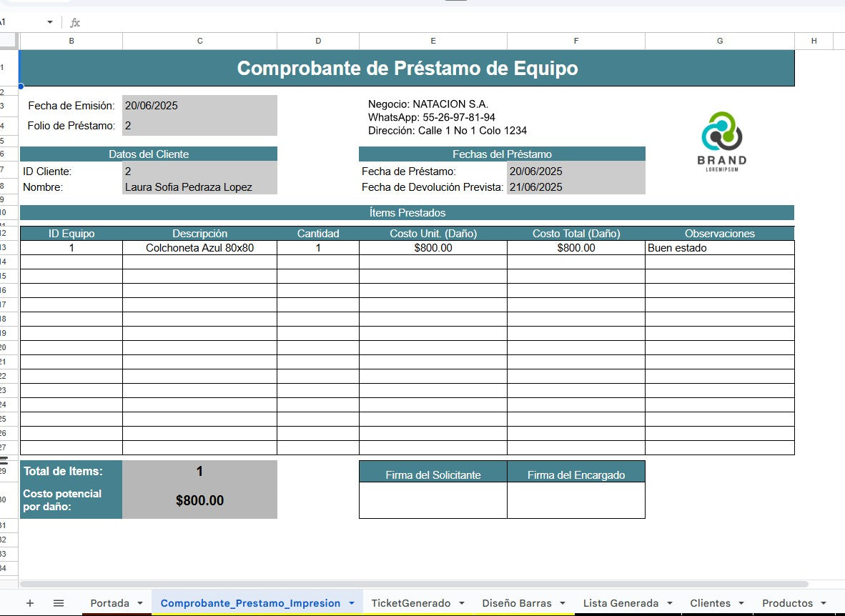Select column H header
The width and height of the screenshot is (845, 616).
coord(814,41)
